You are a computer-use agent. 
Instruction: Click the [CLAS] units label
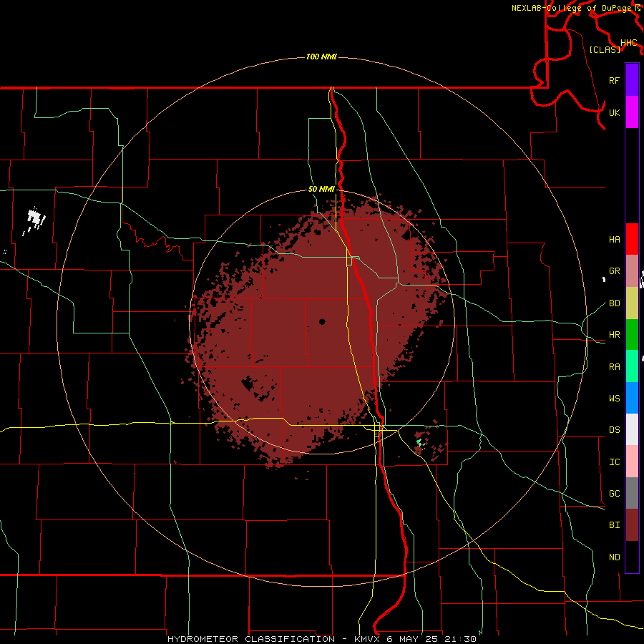point(605,49)
